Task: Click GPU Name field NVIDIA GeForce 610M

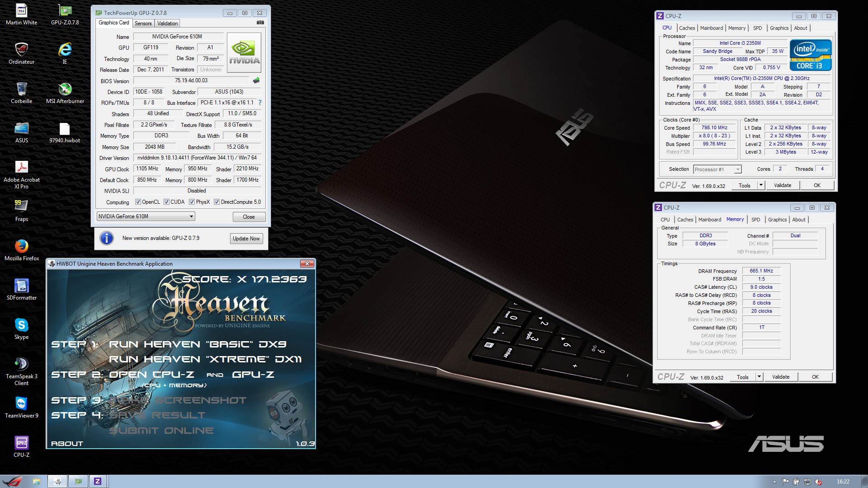Action: 178,37
